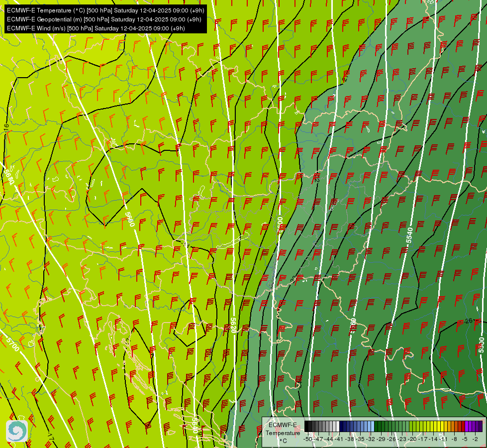Click the ECMWF-E Temperature 500 hPa title line

[105, 10]
